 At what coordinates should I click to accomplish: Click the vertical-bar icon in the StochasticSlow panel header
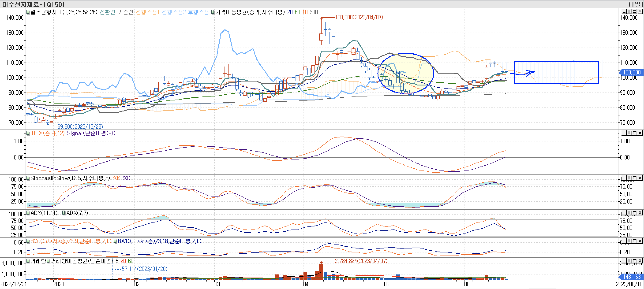[x=629, y=178]
